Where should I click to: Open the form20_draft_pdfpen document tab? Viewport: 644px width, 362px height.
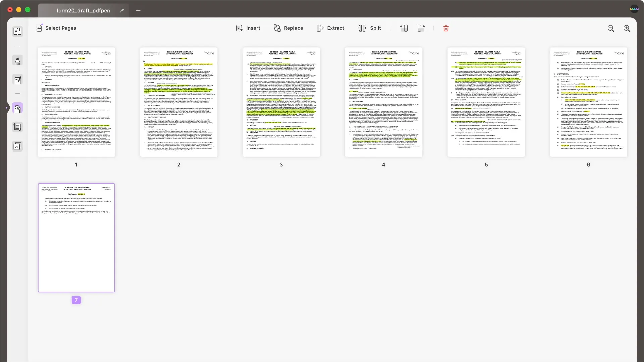tap(84, 10)
